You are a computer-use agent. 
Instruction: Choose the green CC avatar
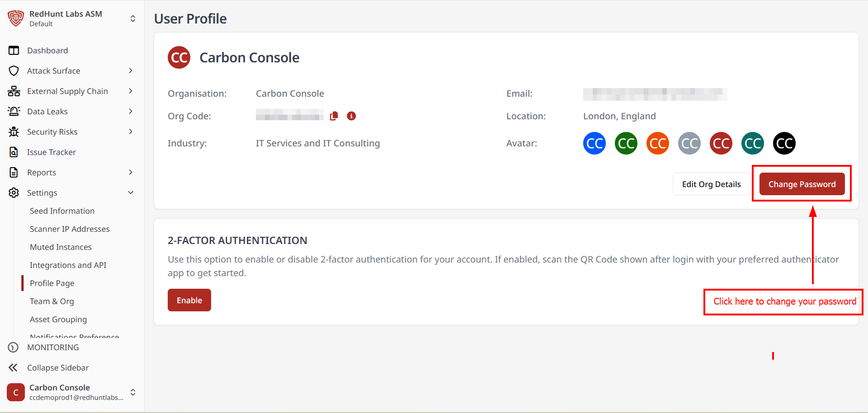point(626,143)
